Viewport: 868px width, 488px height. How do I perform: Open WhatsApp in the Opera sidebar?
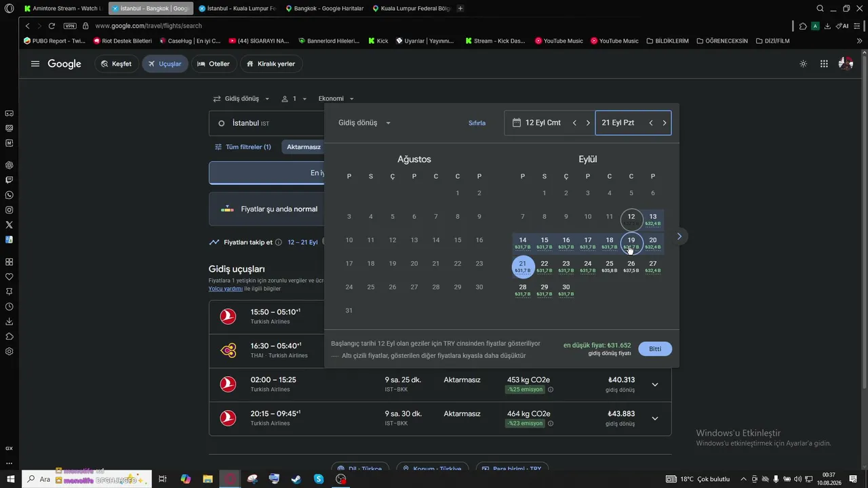point(9,195)
